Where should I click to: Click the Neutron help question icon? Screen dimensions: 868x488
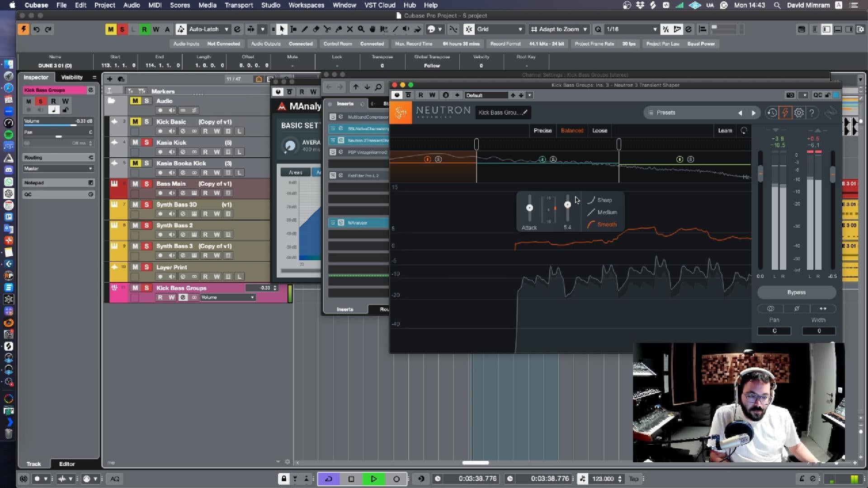pos(812,113)
